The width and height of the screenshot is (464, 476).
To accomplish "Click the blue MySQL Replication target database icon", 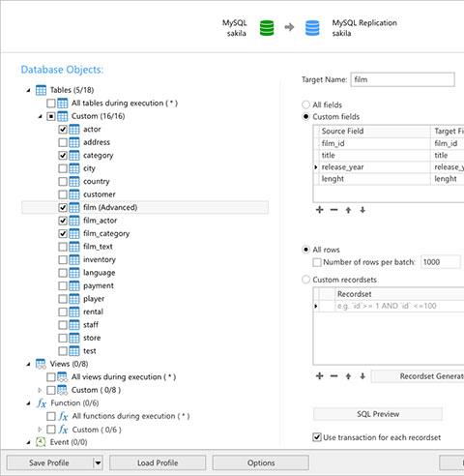I will (312, 28).
